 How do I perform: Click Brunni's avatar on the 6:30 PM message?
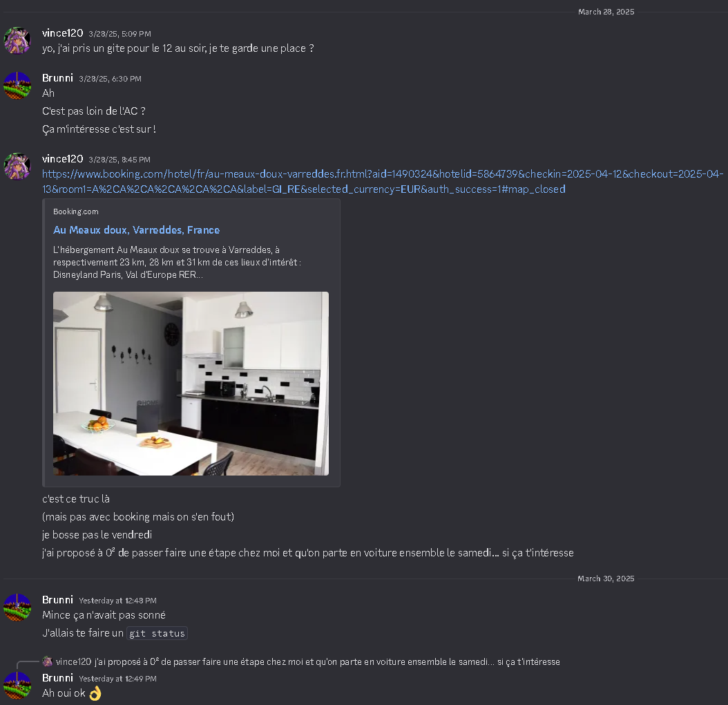17,86
